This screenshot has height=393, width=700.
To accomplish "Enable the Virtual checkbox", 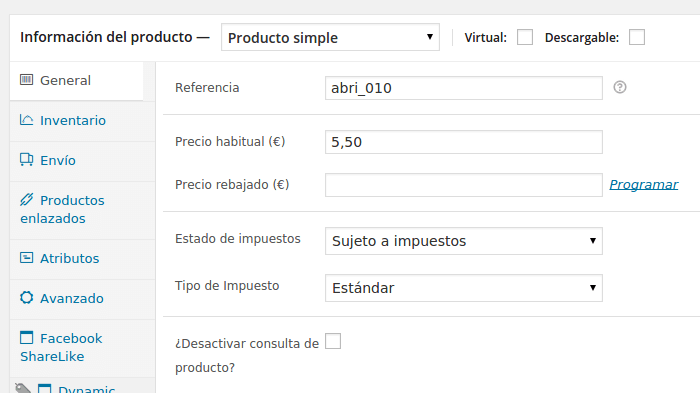I will tap(525, 37).
